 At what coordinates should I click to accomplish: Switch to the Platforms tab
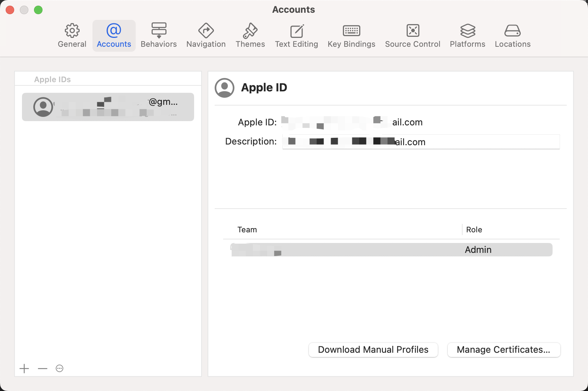468,36
